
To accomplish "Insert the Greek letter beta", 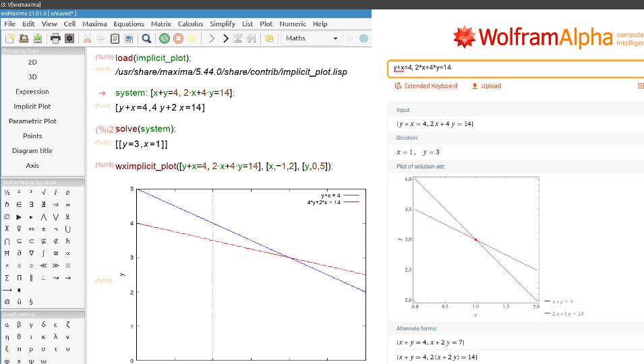I will [x=19, y=325].
